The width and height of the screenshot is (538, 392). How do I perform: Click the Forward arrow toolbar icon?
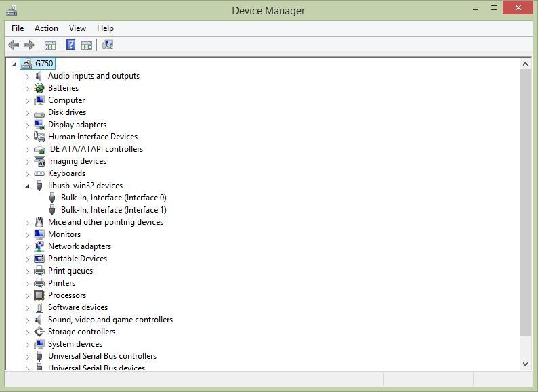29,45
